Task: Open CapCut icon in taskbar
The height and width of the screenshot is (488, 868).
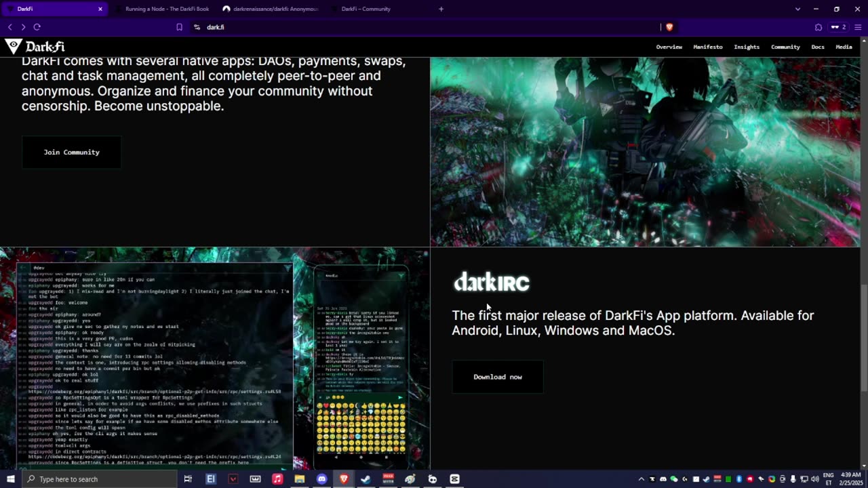Action: click(x=454, y=479)
